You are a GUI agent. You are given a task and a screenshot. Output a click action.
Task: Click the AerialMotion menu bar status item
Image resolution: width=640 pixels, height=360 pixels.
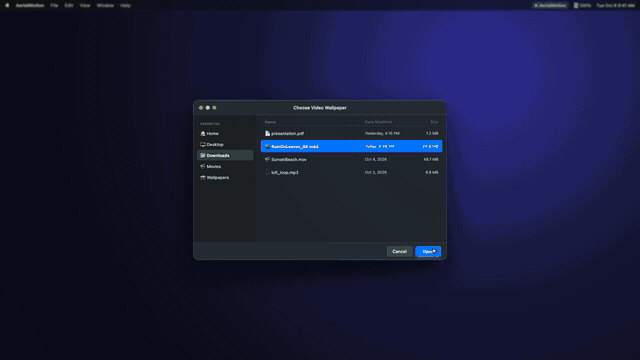point(550,5)
